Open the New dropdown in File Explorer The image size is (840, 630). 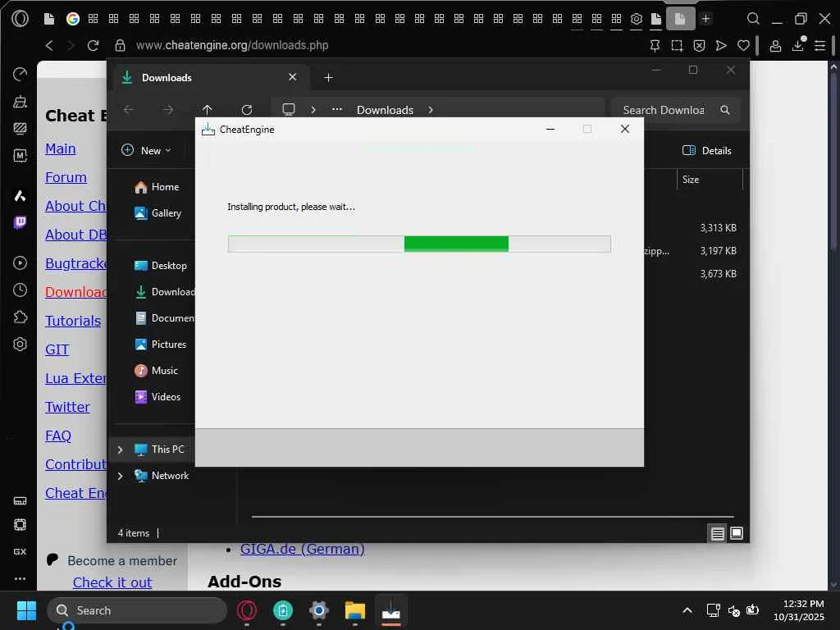[x=147, y=151]
